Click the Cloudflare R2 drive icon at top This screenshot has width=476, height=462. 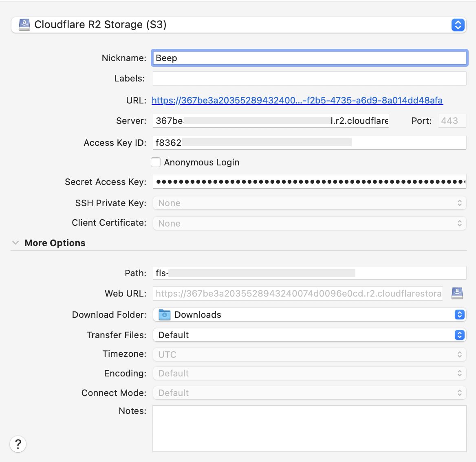click(24, 24)
